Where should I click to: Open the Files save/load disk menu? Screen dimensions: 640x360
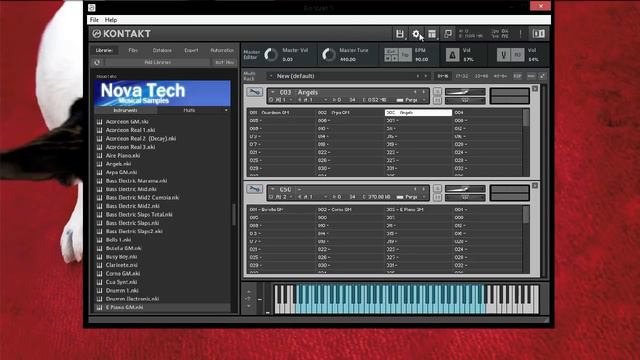point(400,34)
